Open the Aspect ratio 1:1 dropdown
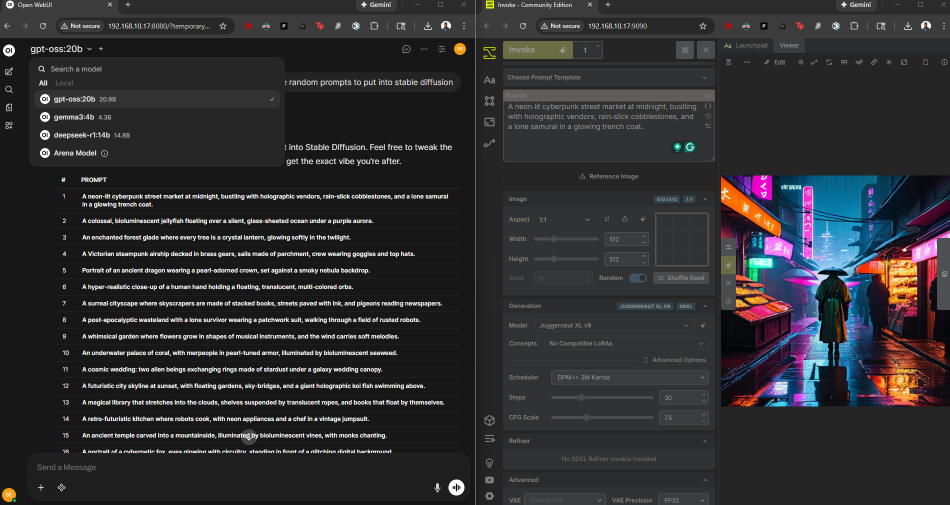 [x=565, y=219]
